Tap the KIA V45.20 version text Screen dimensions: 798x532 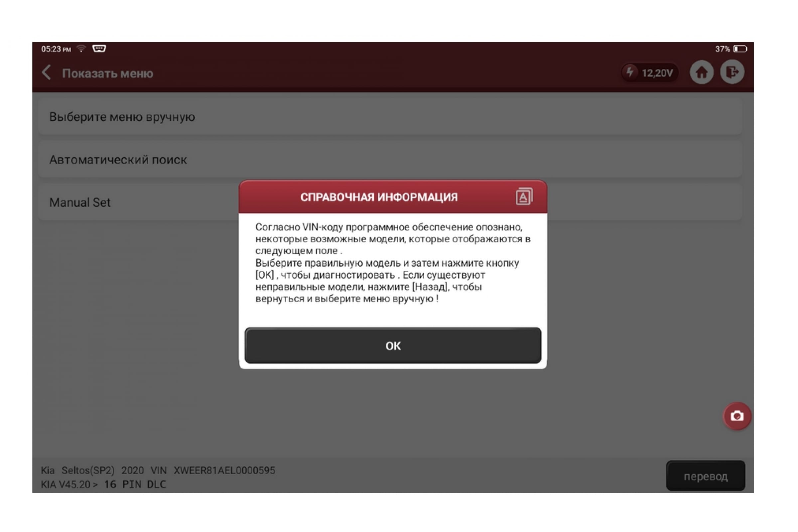point(66,484)
